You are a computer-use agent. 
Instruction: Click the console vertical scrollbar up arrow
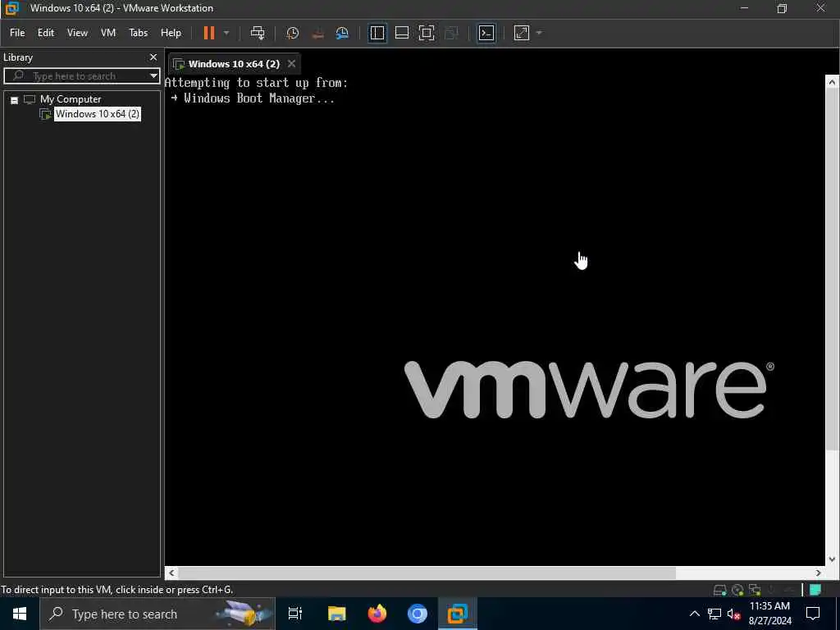832,82
